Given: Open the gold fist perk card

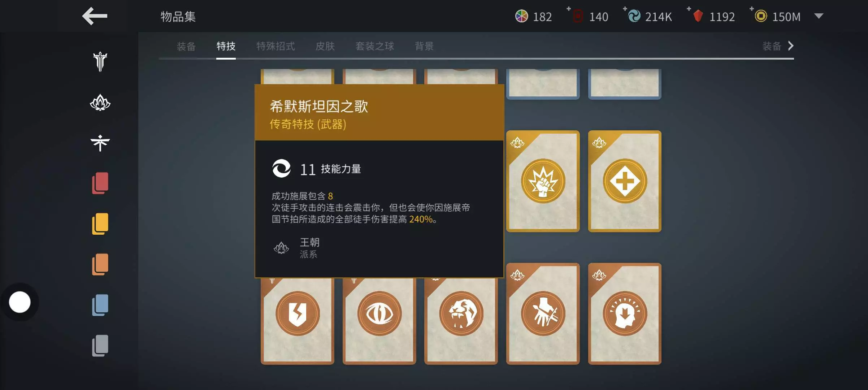Looking at the screenshot, I should pyautogui.click(x=543, y=181).
